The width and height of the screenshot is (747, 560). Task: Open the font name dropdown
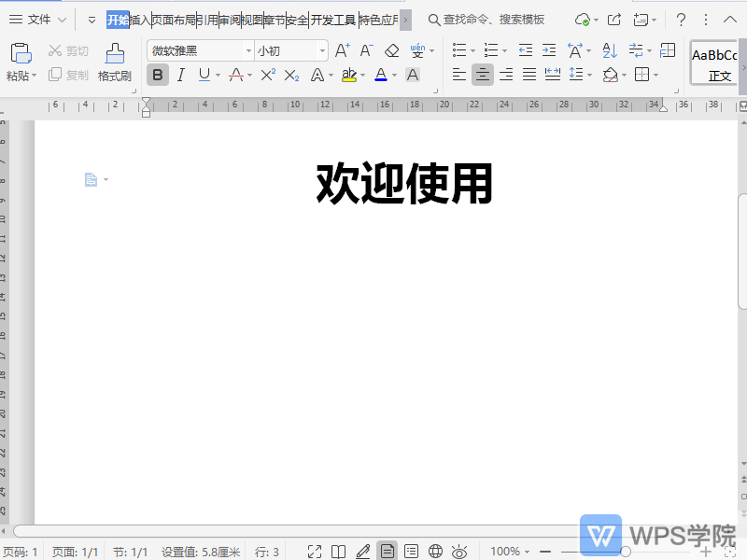coord(247,50)
